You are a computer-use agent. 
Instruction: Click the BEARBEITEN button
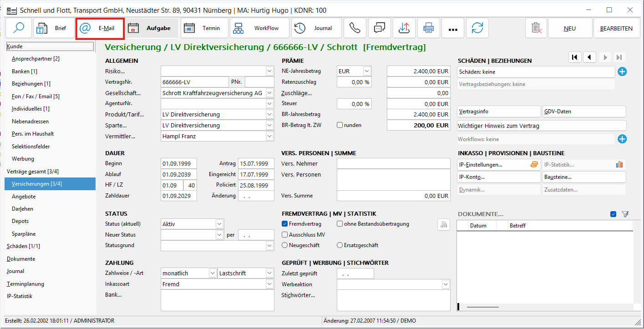[x=616, y=28]
